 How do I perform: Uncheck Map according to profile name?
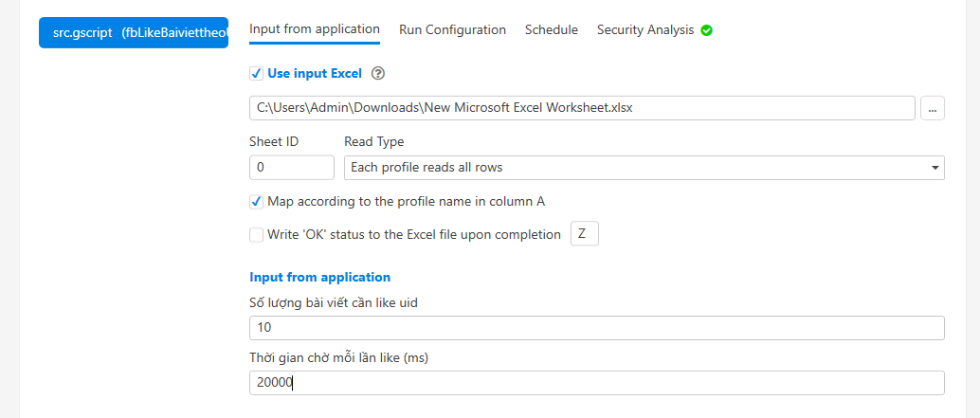pos(256,202)
